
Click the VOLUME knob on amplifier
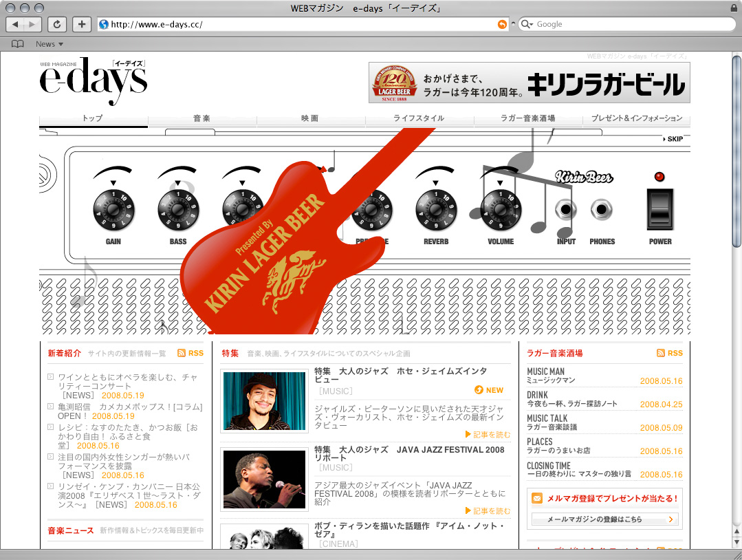(x=501, y=209)
